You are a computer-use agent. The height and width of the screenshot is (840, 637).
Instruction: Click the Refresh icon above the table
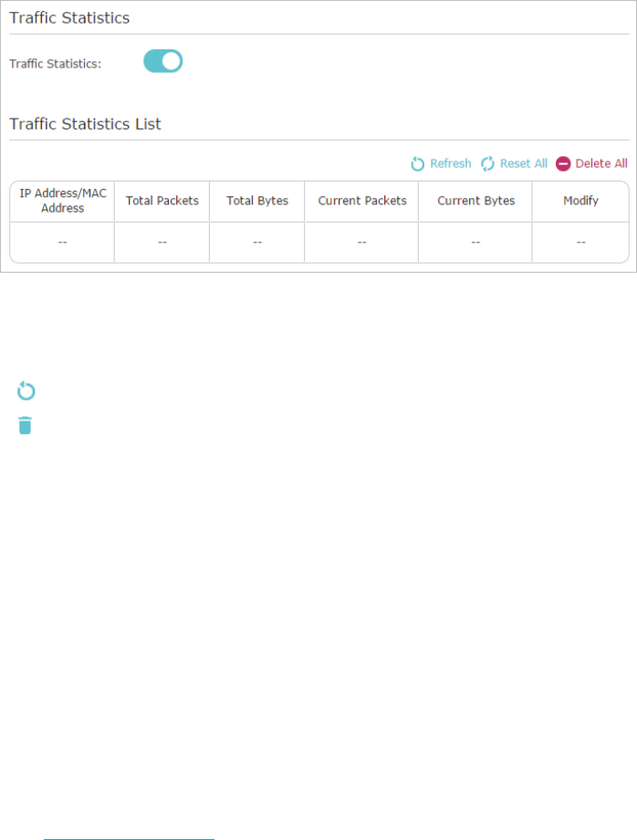[417, 164]
